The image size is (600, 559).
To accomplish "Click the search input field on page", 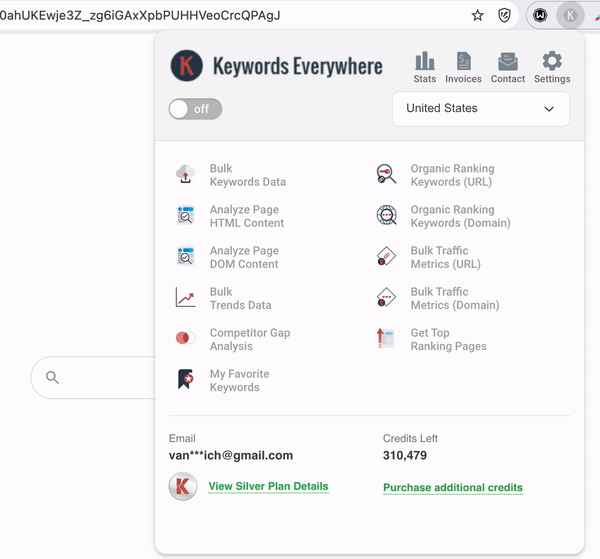I will point(93,378).
